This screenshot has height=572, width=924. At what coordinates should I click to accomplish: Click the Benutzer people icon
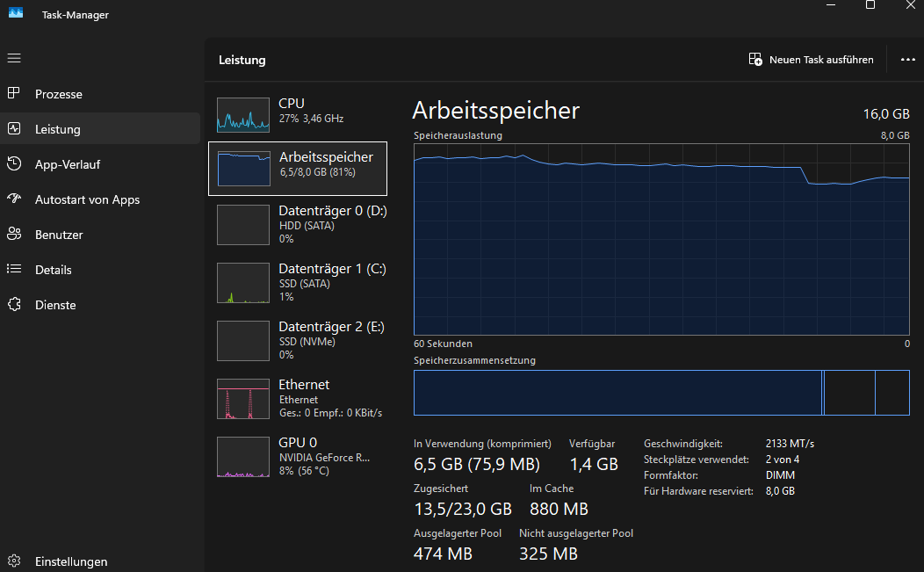click(14, 234)
